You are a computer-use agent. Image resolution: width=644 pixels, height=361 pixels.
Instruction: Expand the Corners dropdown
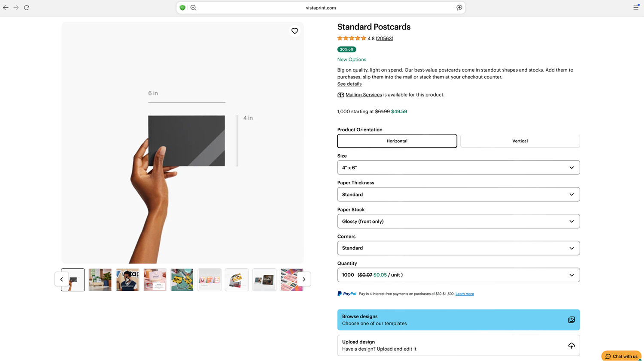[x=458, y=248]
